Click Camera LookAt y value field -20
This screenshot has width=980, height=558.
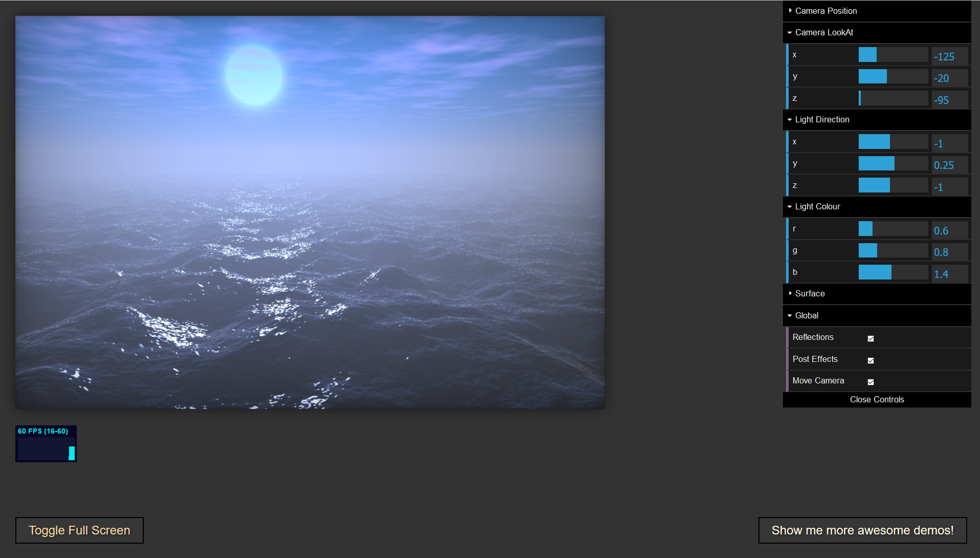[x=950, y=78]
